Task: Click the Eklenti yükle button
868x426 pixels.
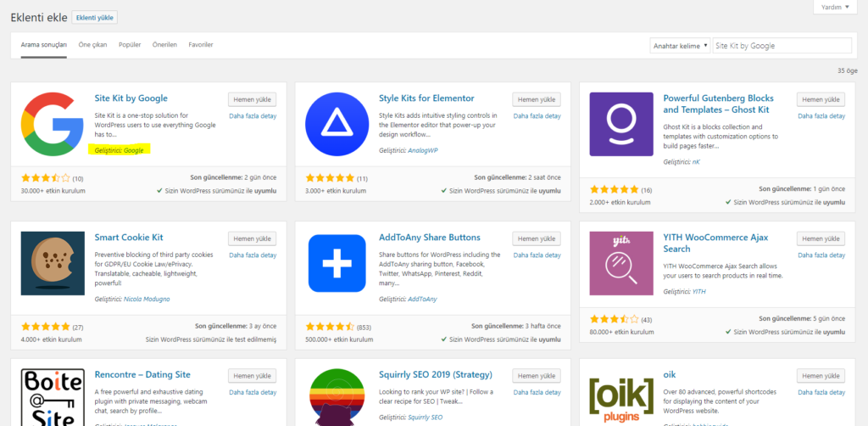Action: coord(95,18)
